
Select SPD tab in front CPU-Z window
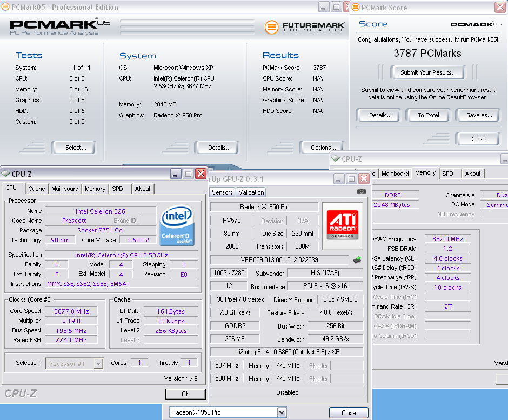[117, 189]
